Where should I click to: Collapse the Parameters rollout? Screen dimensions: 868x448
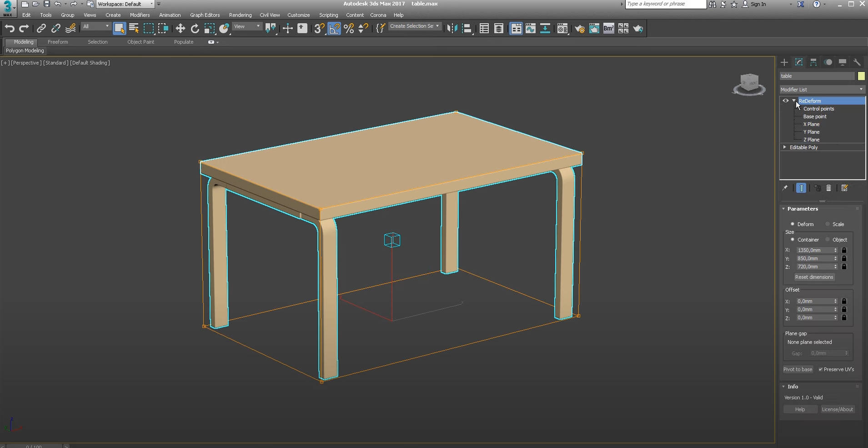tap(783, 209)
